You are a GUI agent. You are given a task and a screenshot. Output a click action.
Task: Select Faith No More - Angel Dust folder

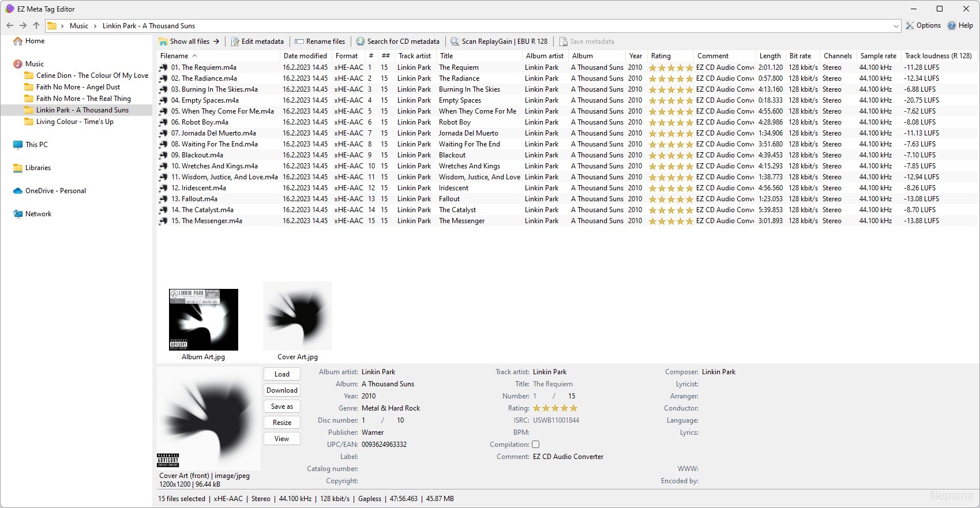[78, 87]
